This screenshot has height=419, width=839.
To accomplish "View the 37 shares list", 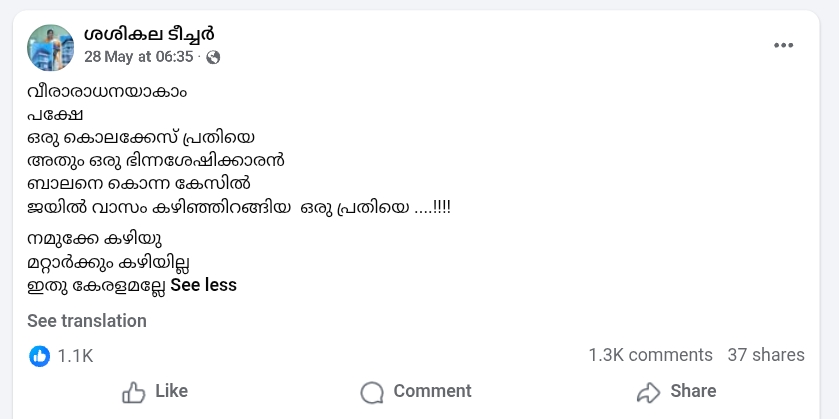I will coord(766,355).
